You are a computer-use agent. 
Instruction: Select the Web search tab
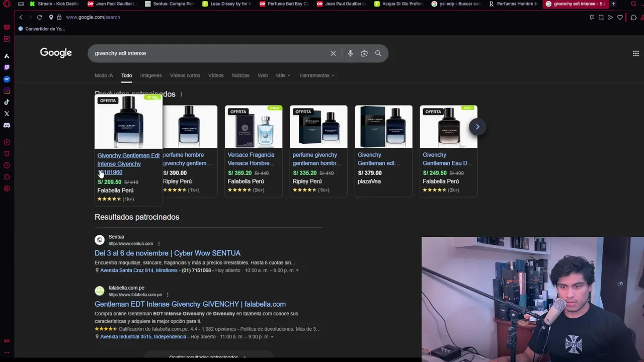(263, 75)
